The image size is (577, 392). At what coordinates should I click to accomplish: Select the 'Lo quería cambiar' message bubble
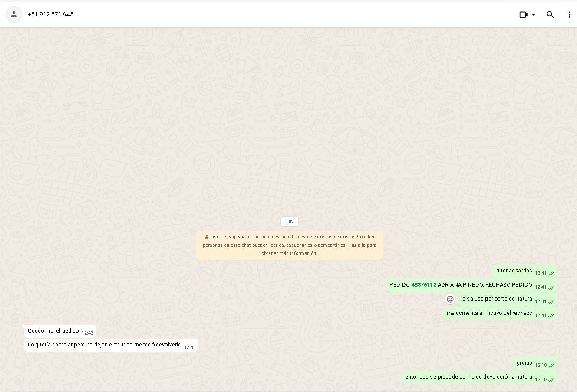click(104, 345)
